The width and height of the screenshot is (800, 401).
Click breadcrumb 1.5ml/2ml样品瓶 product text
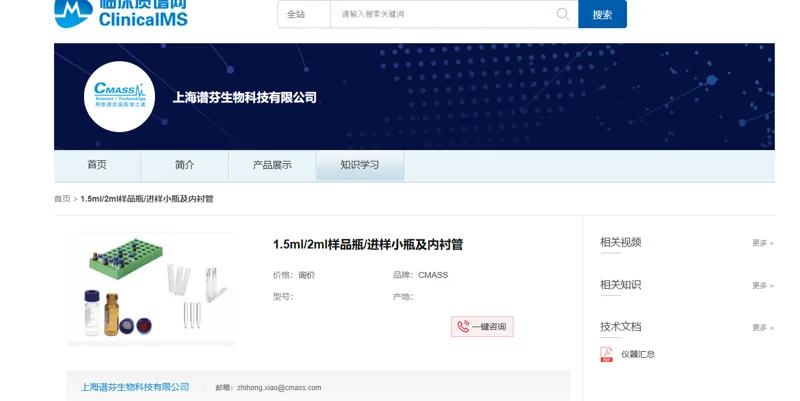147,199
